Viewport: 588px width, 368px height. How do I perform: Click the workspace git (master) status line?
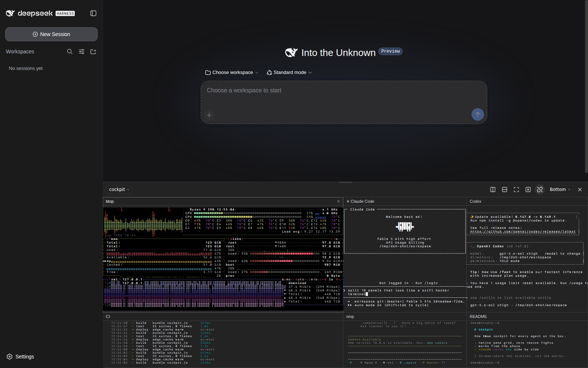[x=406, y=301]
